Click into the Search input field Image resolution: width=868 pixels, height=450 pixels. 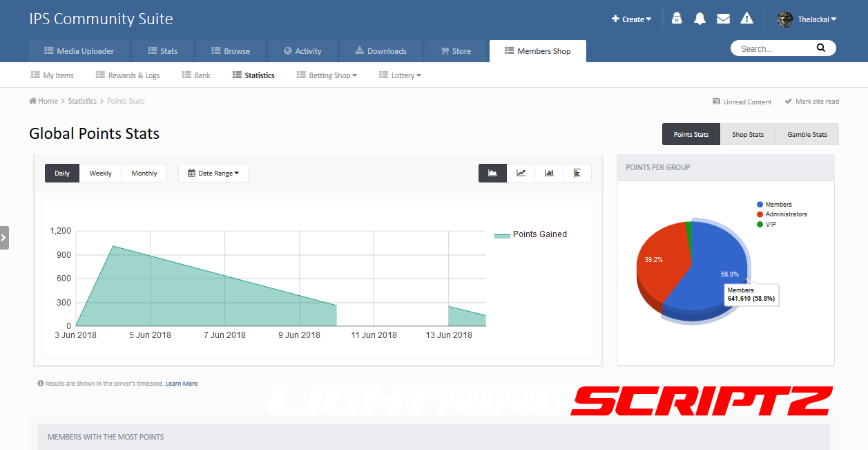tap(773, 48)
